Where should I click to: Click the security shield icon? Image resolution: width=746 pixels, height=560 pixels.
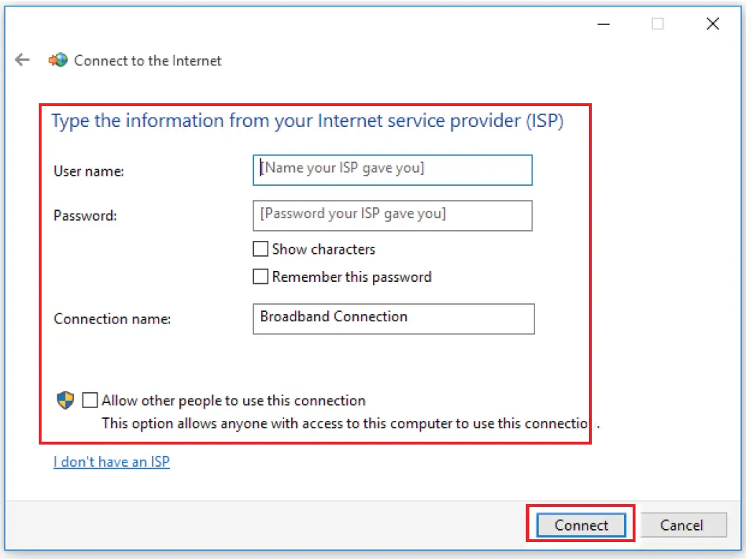tap(65, 400)
